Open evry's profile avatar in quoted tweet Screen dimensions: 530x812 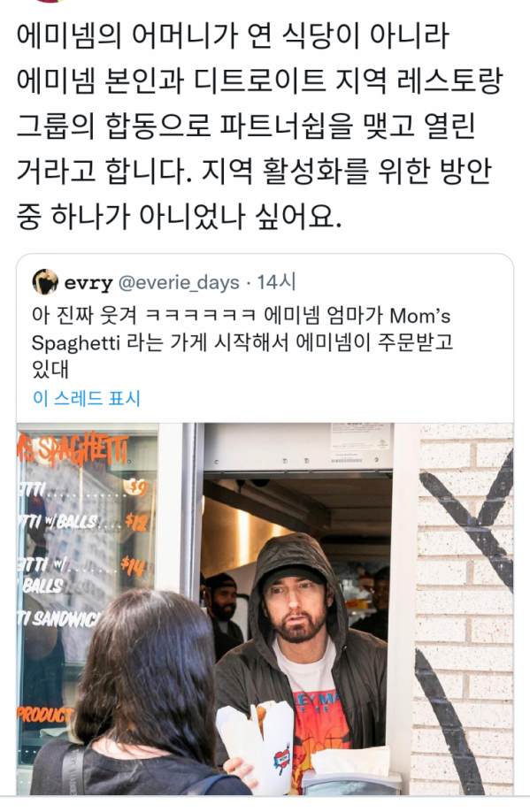[x=44, y=281]
